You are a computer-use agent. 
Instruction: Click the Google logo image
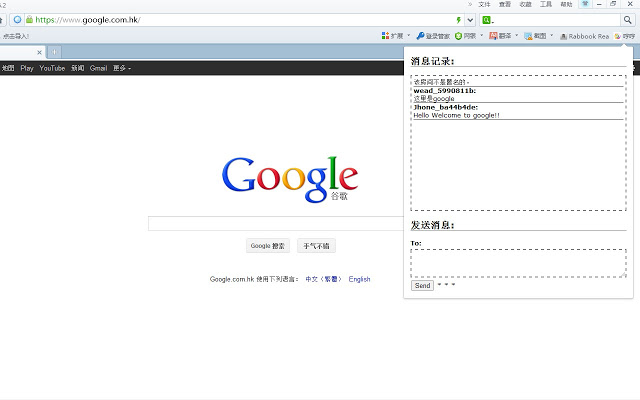pyautogui.click(x=290, y=179)
